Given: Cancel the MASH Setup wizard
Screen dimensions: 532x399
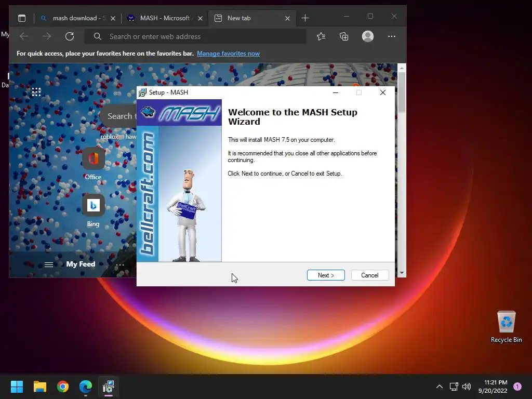Looking at the screenshot, I should coord(370,275).
